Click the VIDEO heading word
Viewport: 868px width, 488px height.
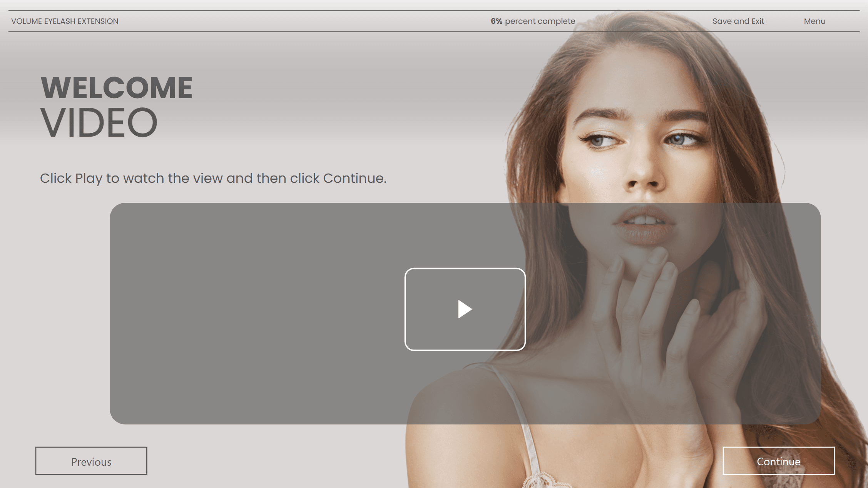(99, 122)
